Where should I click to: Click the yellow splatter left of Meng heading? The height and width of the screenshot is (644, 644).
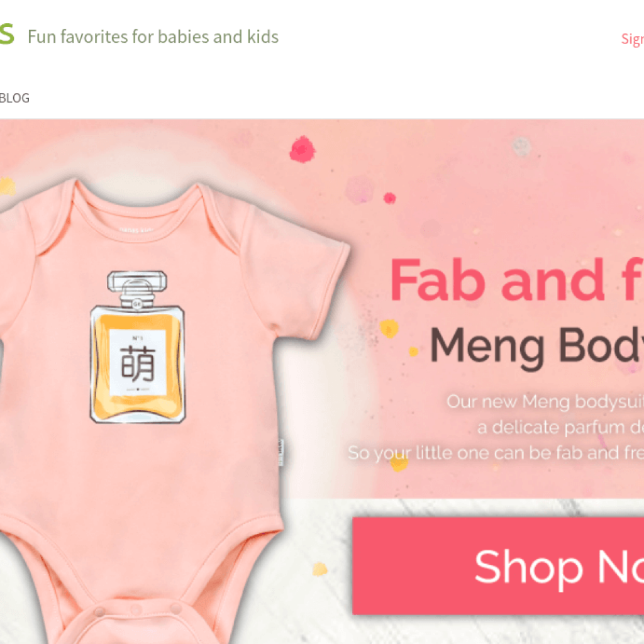(x=389, y=328)
